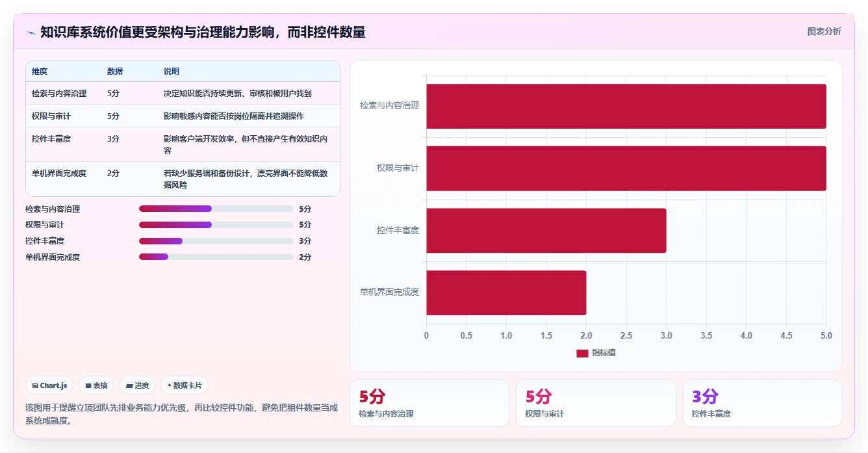
Task: Open the 5分 权限与审计 data card
Action: point(596,403)
